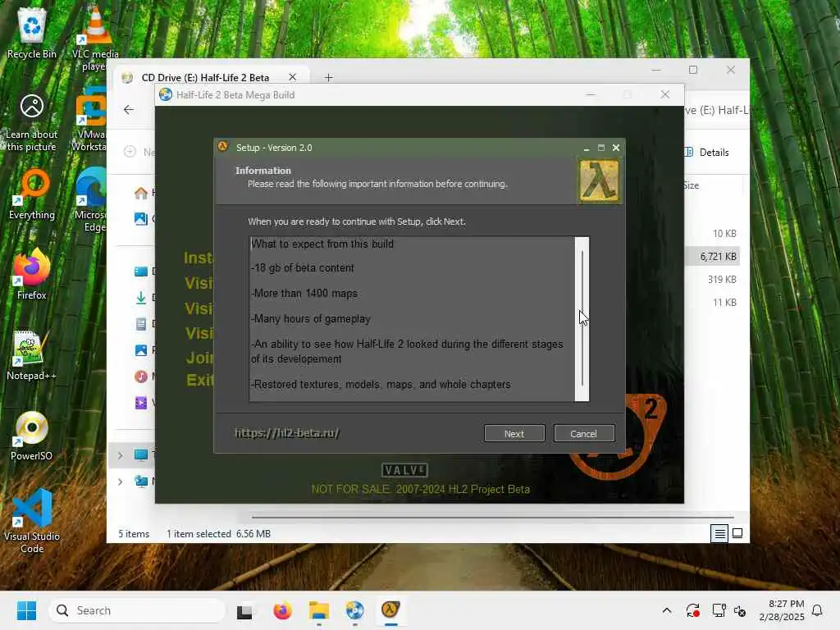Select the 6,721 KB file row
Viewport: 840px width, 630px height.
(713, 257)
